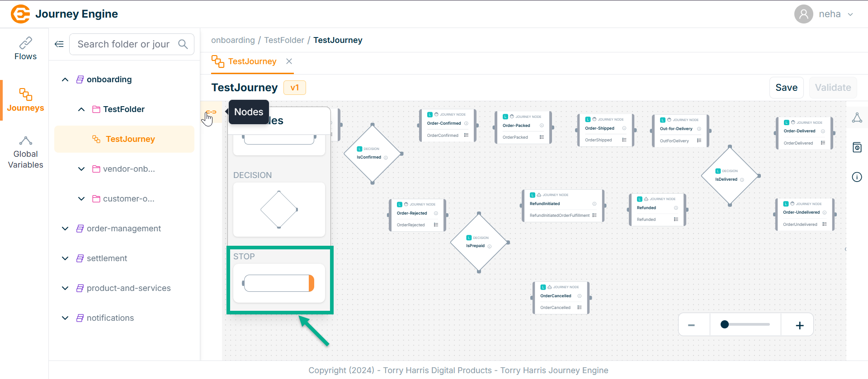
Task: Click the Save button
Action: coord(786,88)
